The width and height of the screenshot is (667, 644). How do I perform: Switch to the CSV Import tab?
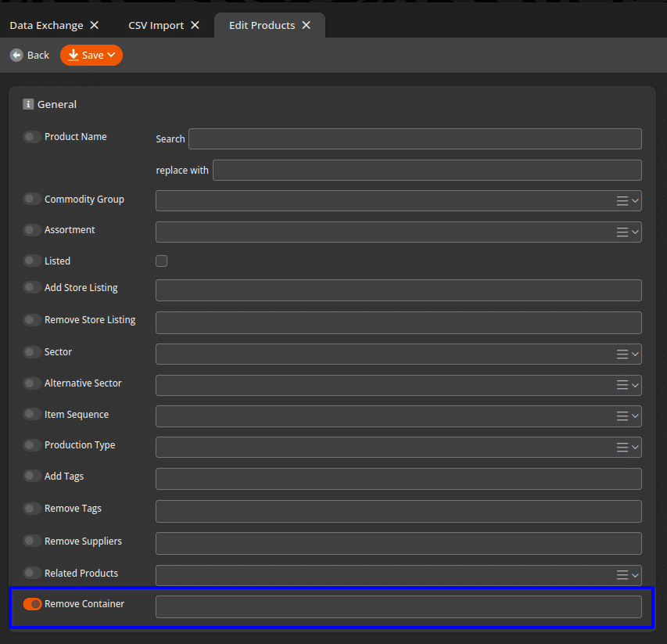point(156,25)
